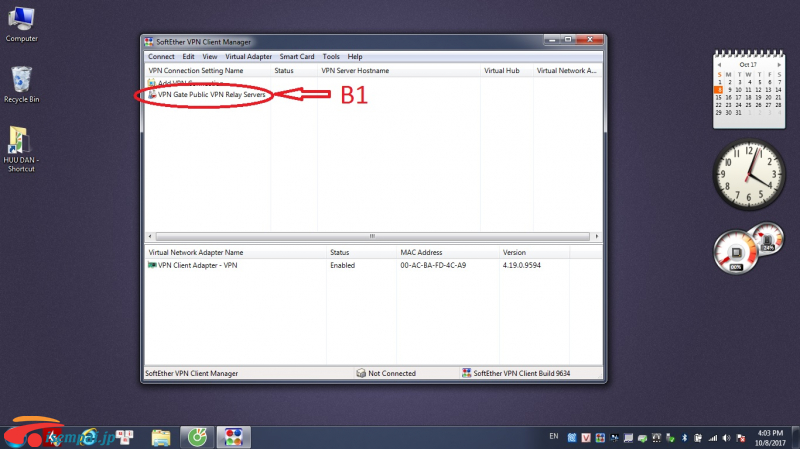Click the version value 4.19.0.9594
Viewport: 800px width, 449px height.
coord(521,265)
